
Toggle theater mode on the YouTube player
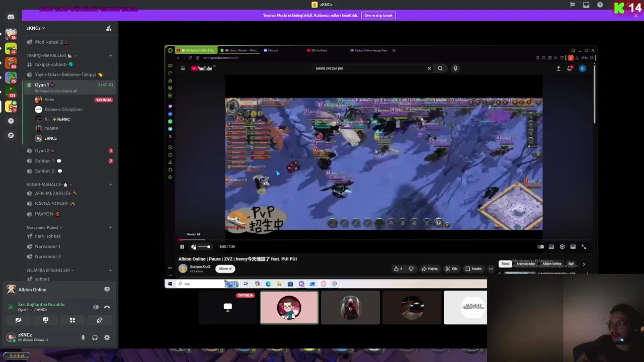point(573,247)
